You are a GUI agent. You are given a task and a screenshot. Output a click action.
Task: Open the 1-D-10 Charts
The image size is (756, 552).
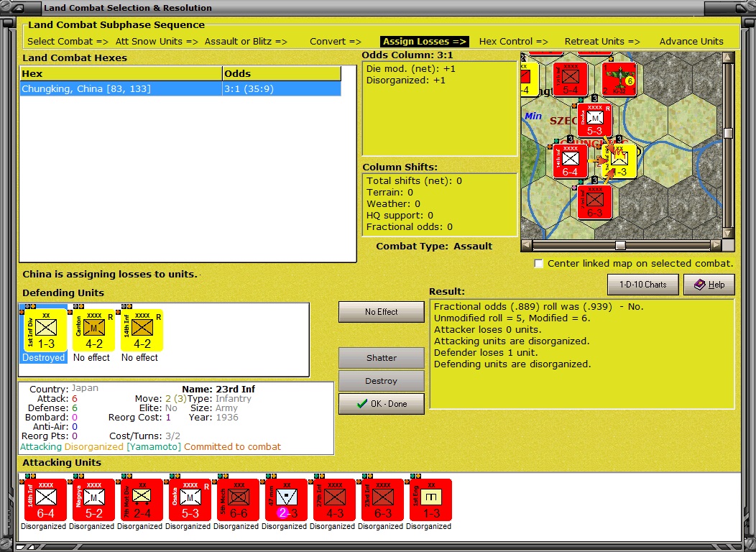[642, 285]
